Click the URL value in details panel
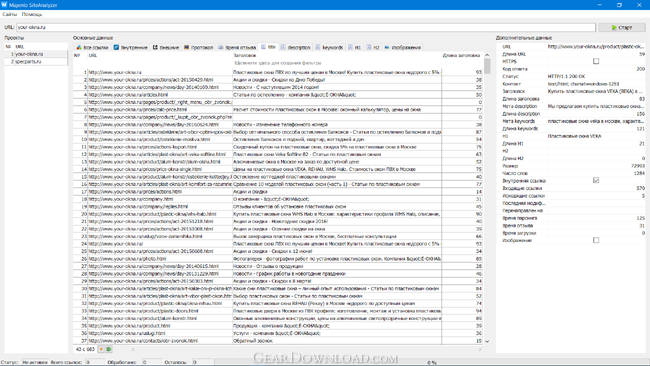This screenshot has height=366, width=650. 596,47
